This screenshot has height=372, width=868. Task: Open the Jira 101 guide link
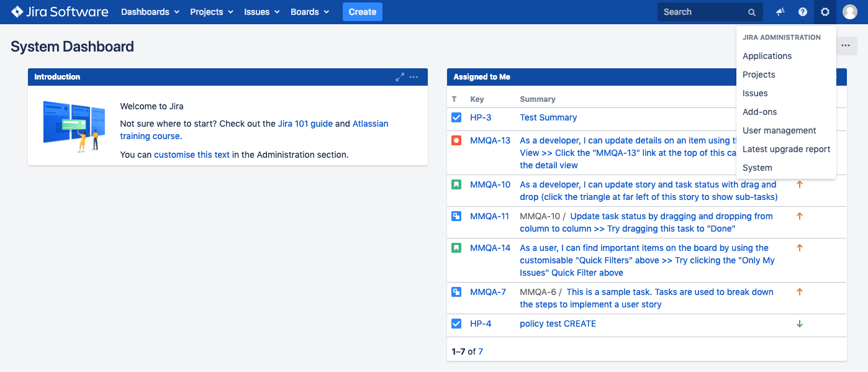(x=305, y=124)
